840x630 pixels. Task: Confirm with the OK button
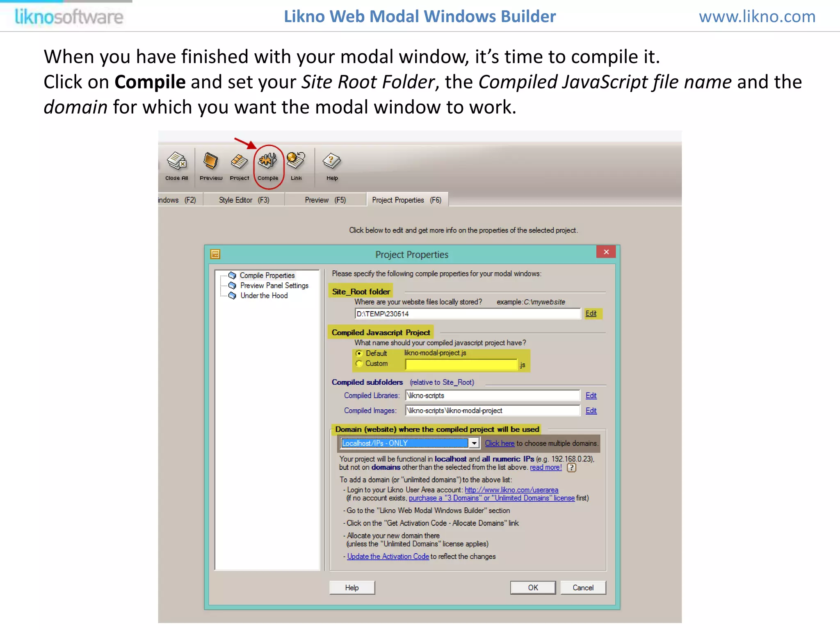click(x=533, y=588)
